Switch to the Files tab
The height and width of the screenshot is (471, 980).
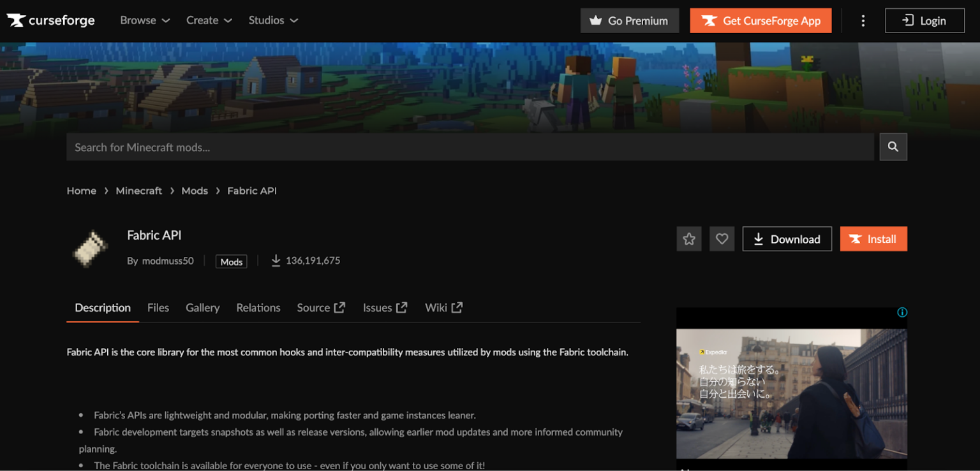[x=158, y=308]
